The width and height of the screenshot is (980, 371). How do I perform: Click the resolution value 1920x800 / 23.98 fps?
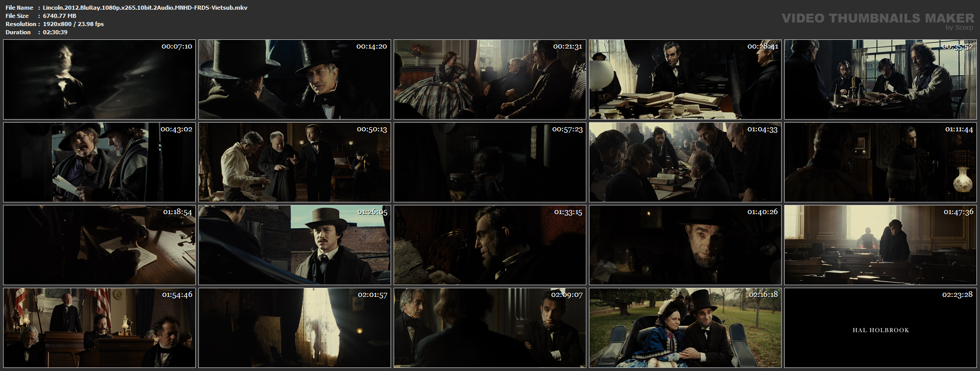pyautogui.click(x=73, y=24)
